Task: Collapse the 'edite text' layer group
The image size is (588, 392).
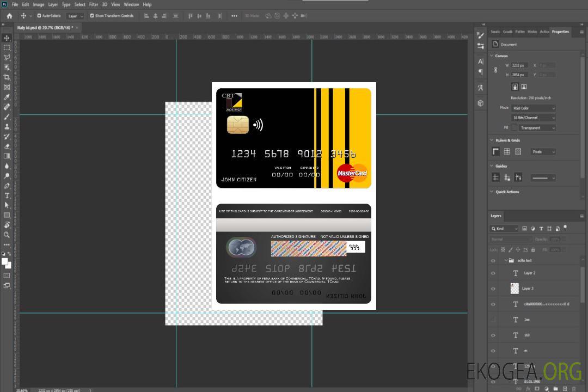Action: tap(506, 261)
